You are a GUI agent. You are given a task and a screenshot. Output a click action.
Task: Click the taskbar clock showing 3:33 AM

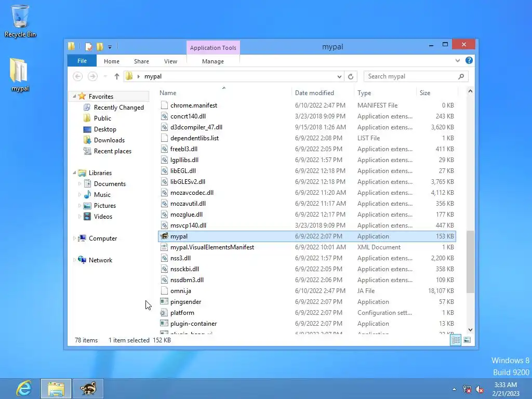pos(506,385)
